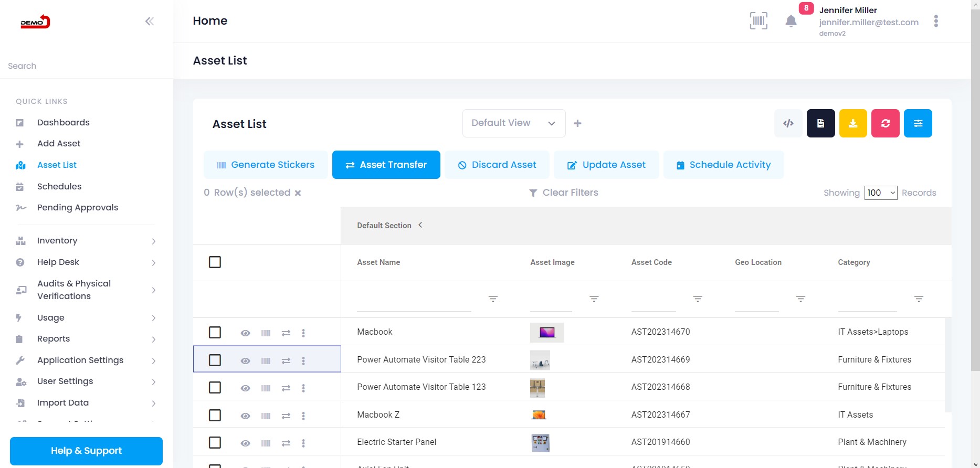Screen dimensions: 980x468
Task: Collapse the Default Section chevron
Action: click(420, 225)
